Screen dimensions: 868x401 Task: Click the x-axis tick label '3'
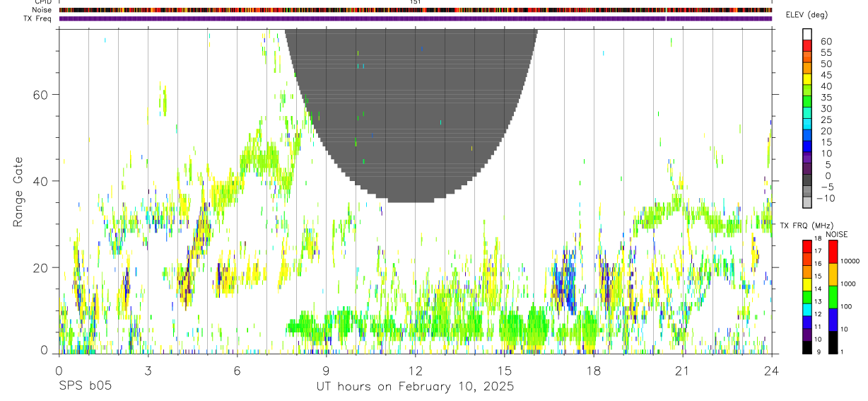pos(148,371)
